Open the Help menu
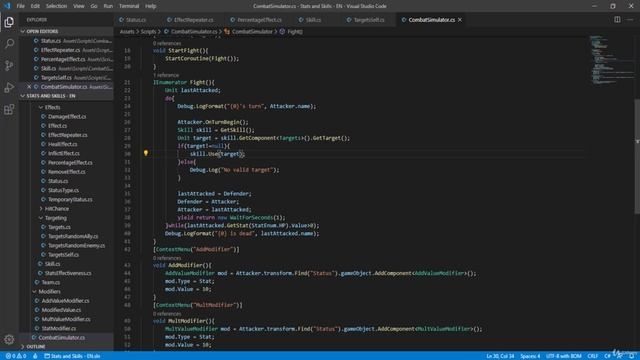Screen dimensions: 640x360 151,6
